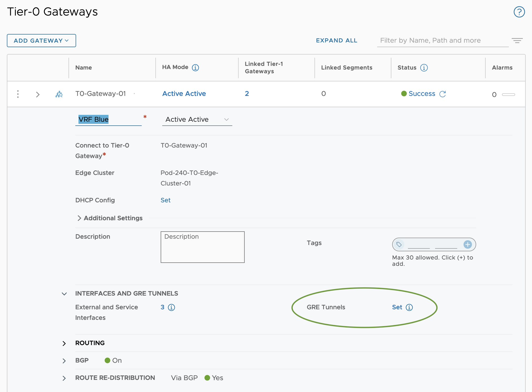
Task: Click the gateway topology icon beside T0-Gateway-01
Action: [59, 94]
